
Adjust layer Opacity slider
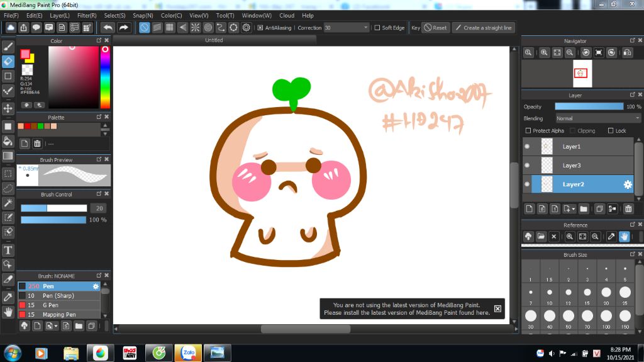point(589,106)
